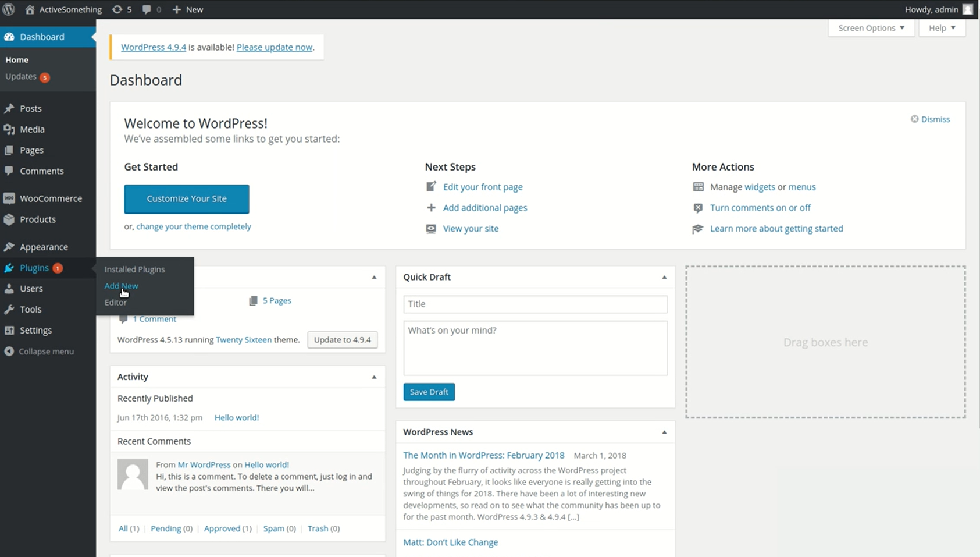The height and width of the screenshot is (557, 980).
Task: Open the updates icon in admin bar
Action: pyautogui.click(x=117, y=9)
